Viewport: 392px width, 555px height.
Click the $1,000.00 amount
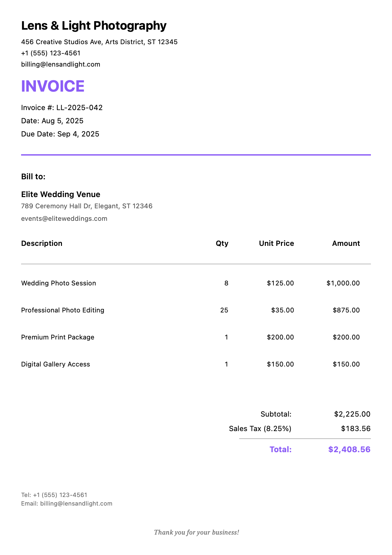(x=343, y=283)
